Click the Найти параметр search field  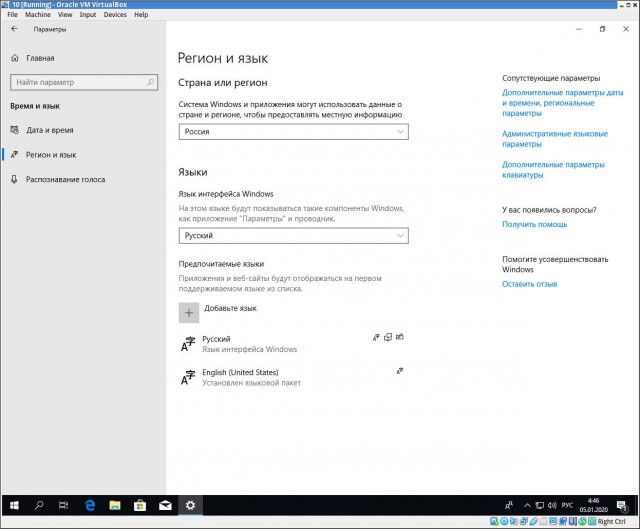(84, 82)
